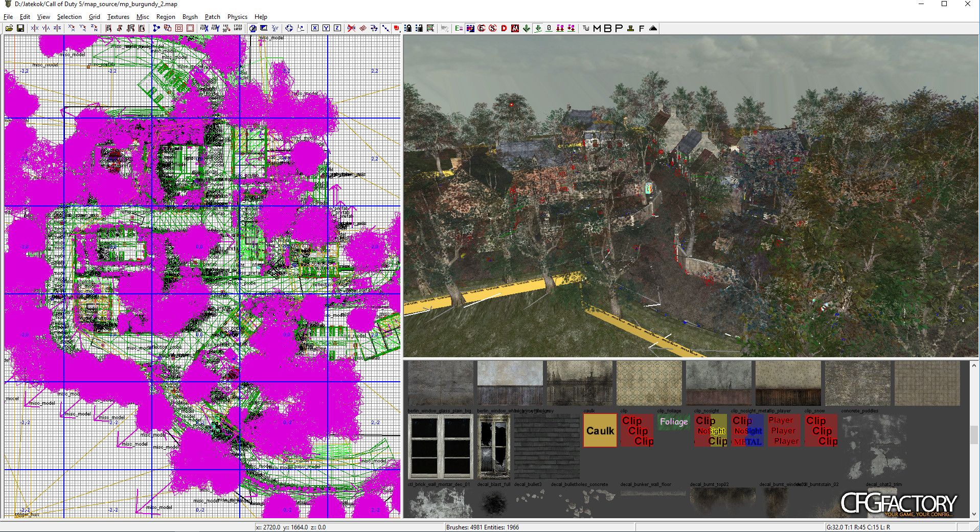
Task: Select the intact window glass texture thumbnail
Action: click(440, 446)
